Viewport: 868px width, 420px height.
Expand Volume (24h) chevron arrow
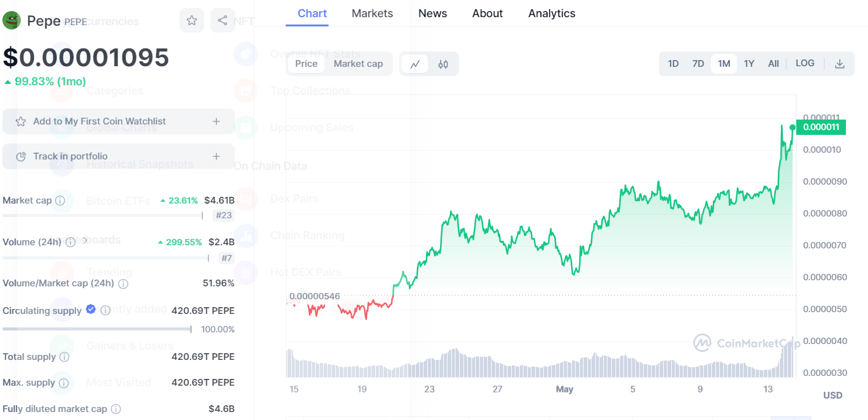pyautogui.click(x=85, y=241)
